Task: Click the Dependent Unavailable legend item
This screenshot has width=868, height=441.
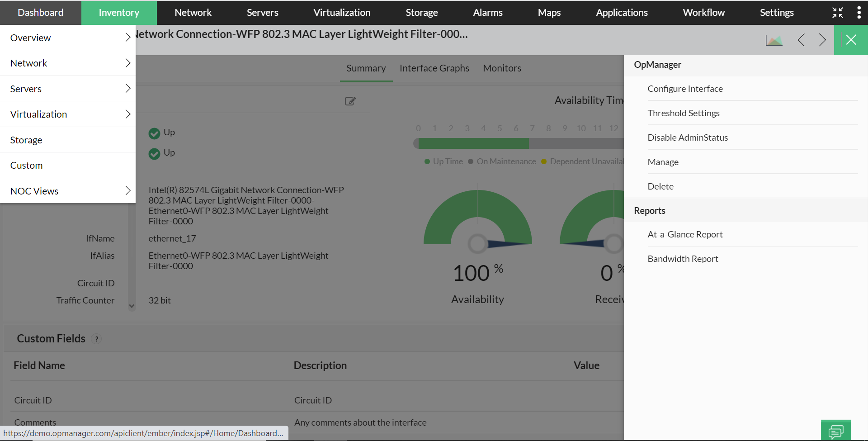Action: click(x=582, y=161)
